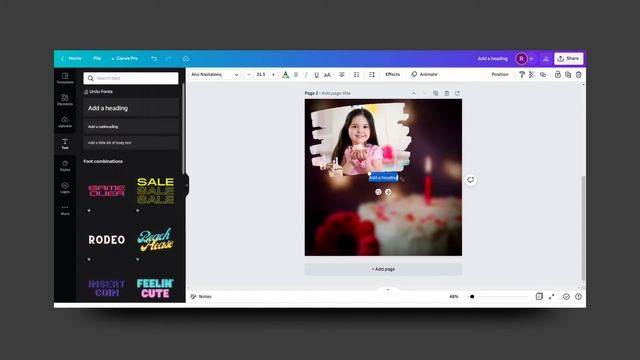Adjust the zoom slider handle
The image size is (640, 360).
[x=472, y=297]
